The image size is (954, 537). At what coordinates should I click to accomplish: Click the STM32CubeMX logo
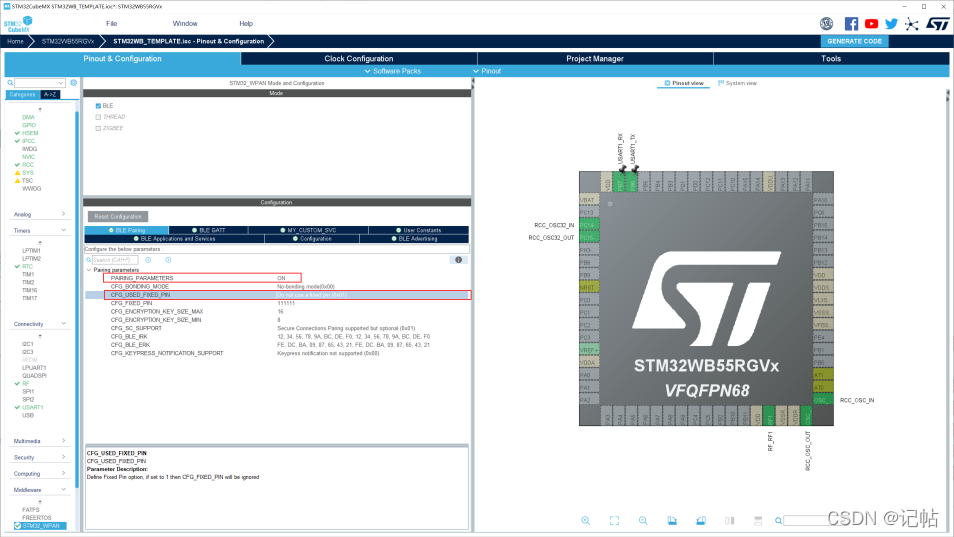coord(18,24)
